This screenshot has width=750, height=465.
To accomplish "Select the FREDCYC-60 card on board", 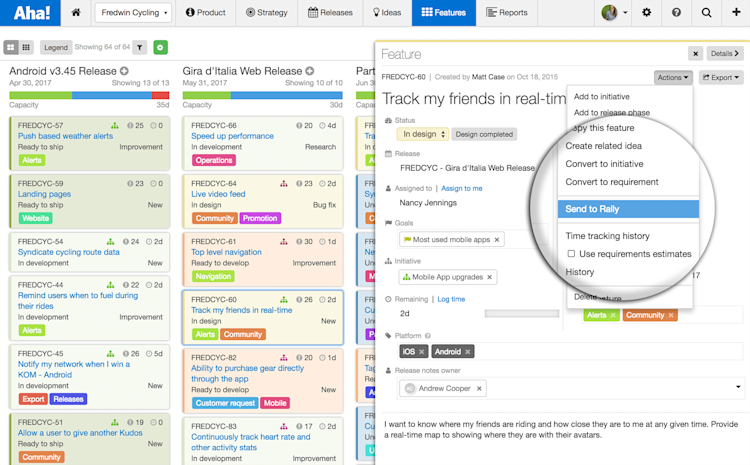I will point(263,317).
